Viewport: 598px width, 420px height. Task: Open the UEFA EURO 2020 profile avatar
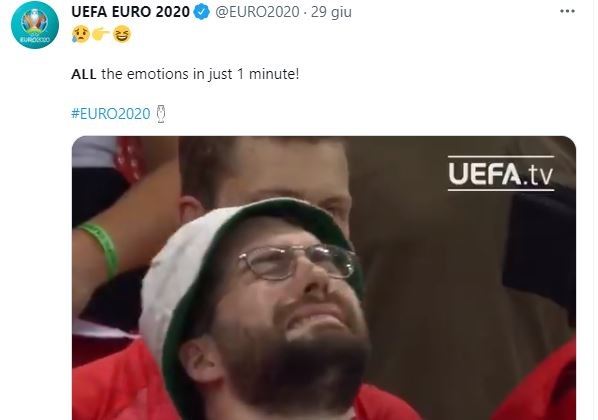[x=35, y=25]
